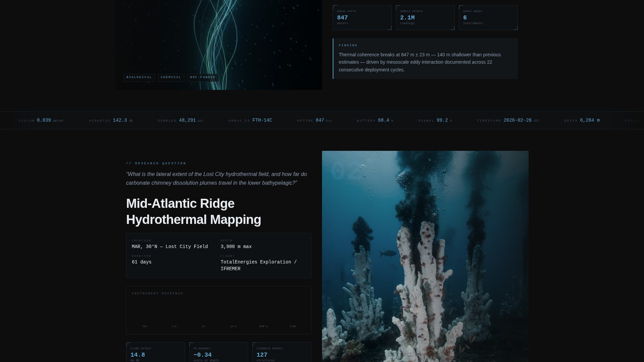Select the Array Nodes 6 instruments card
The width and height of the screenshot is (644, 362).
coord(488,17)
